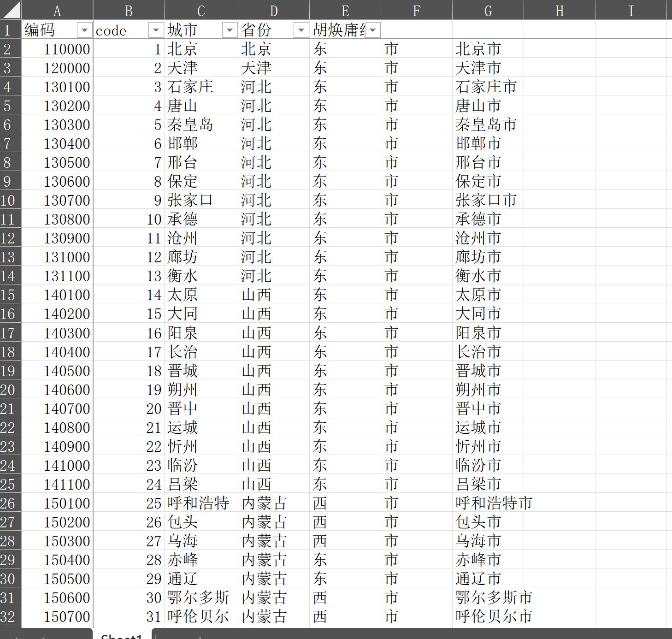This screenshot has height=639, width=672.
Task: Select city cell 鄂尔多斯
Action: click(x=201, y=598)
